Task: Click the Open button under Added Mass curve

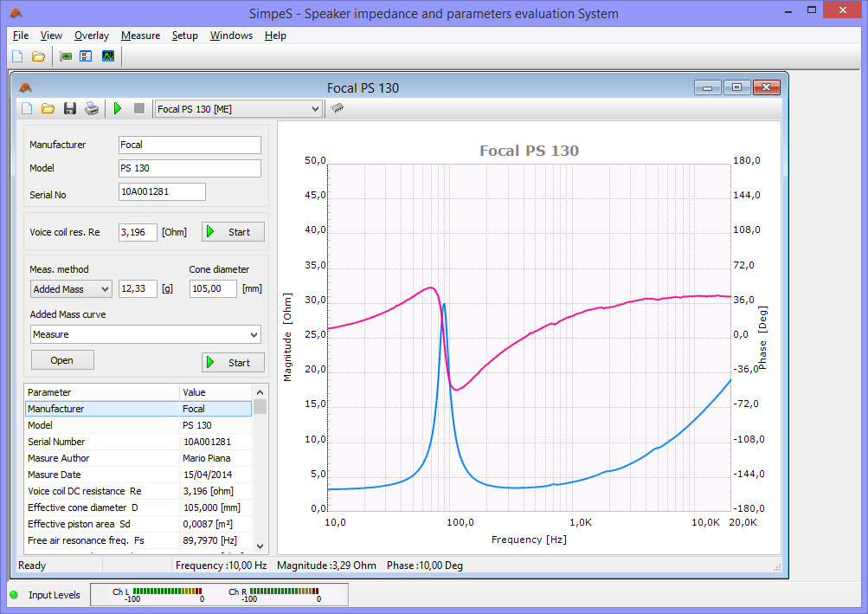Action: click(62, 360)
